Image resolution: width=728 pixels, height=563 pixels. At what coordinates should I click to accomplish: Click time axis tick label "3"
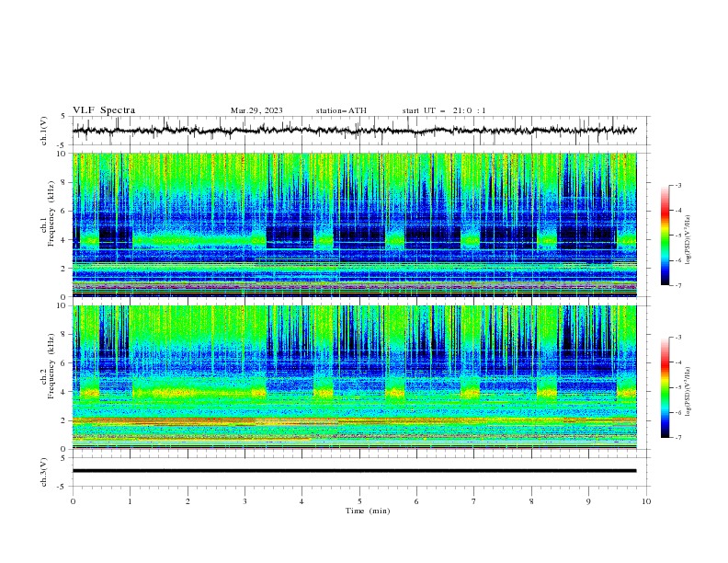[245, 501]
